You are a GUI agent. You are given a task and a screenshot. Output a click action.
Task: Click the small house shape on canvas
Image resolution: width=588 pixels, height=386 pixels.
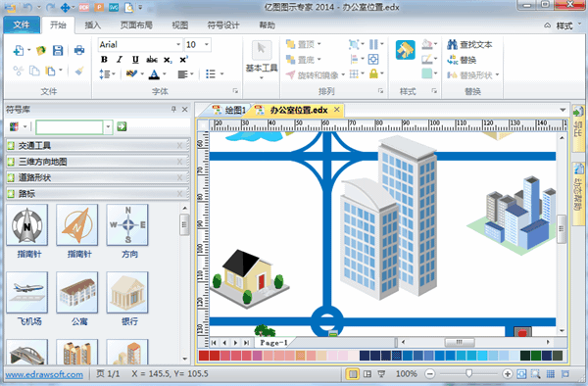[249, 278]
